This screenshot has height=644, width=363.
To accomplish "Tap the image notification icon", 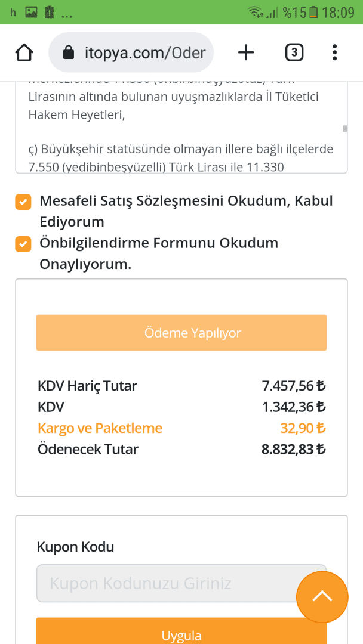I will click(x=32, y=12).
